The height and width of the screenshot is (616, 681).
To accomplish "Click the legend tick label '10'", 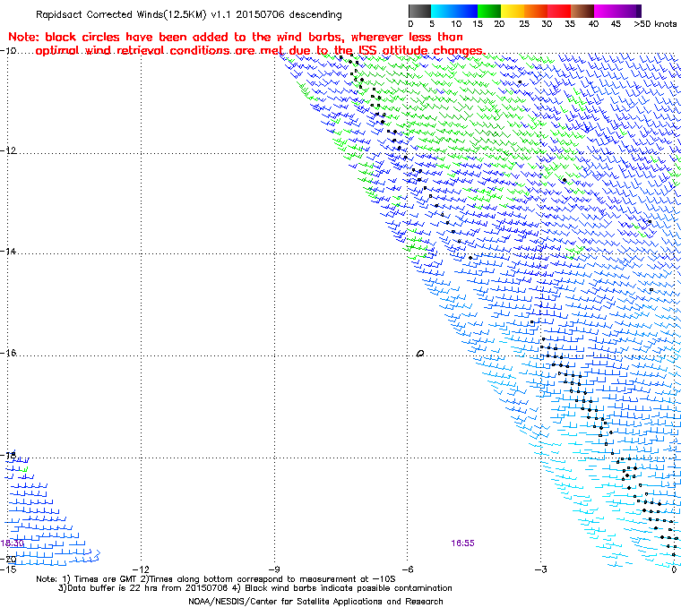I will [x=455, y=24].
